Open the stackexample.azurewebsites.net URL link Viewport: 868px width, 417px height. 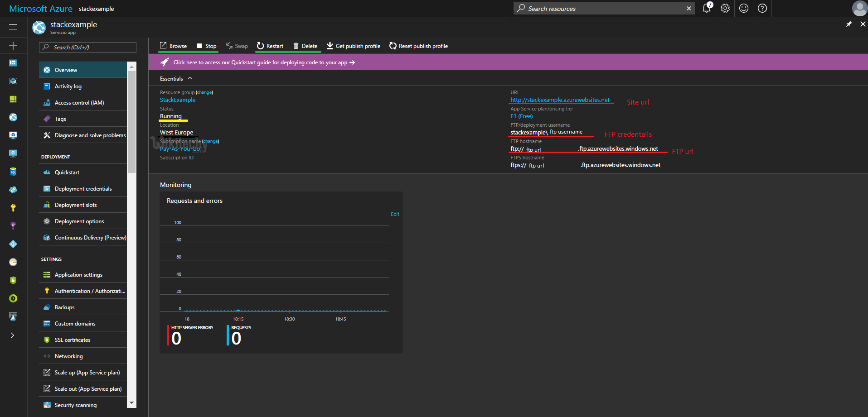tap(560, 100)
